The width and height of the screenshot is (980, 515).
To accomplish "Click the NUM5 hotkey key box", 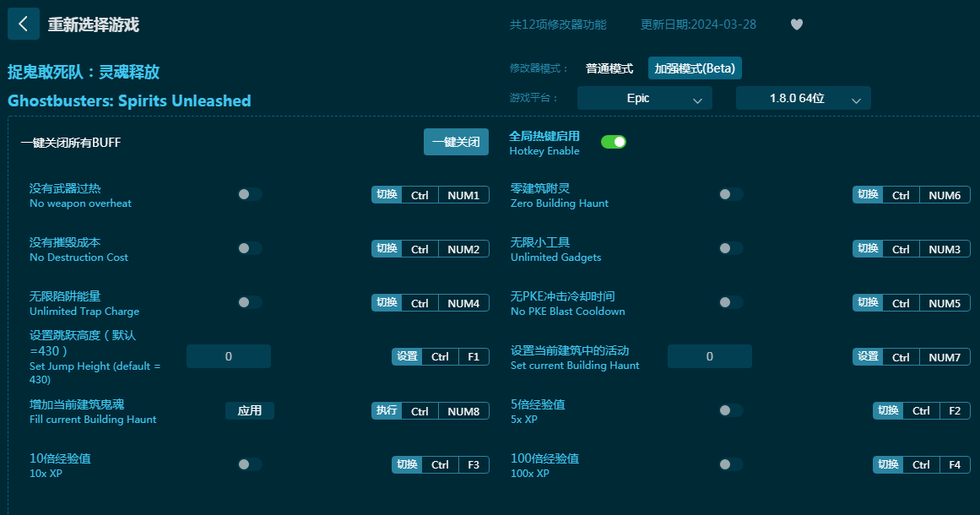I will pyautogui.click(x=945, y=303).
